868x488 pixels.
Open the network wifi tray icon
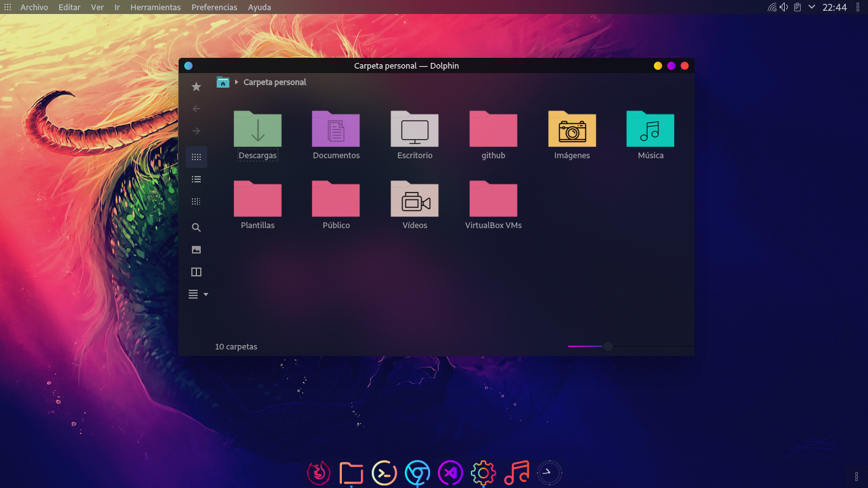[772, 7]
